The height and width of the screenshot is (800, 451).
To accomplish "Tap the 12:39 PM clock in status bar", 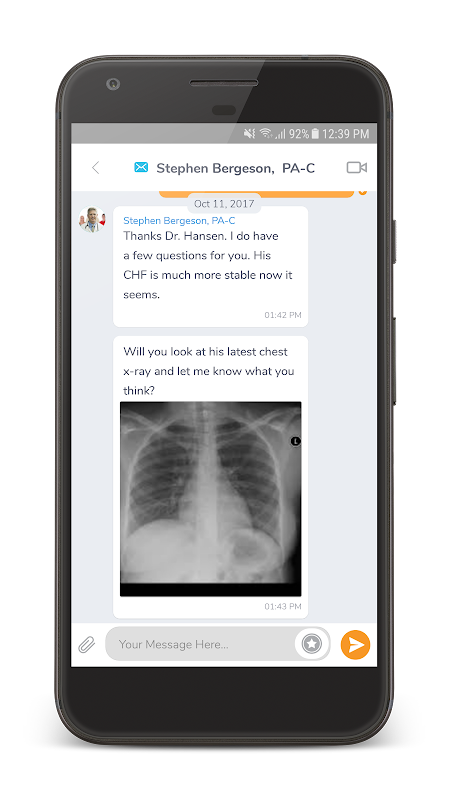I will pos(345,134).
